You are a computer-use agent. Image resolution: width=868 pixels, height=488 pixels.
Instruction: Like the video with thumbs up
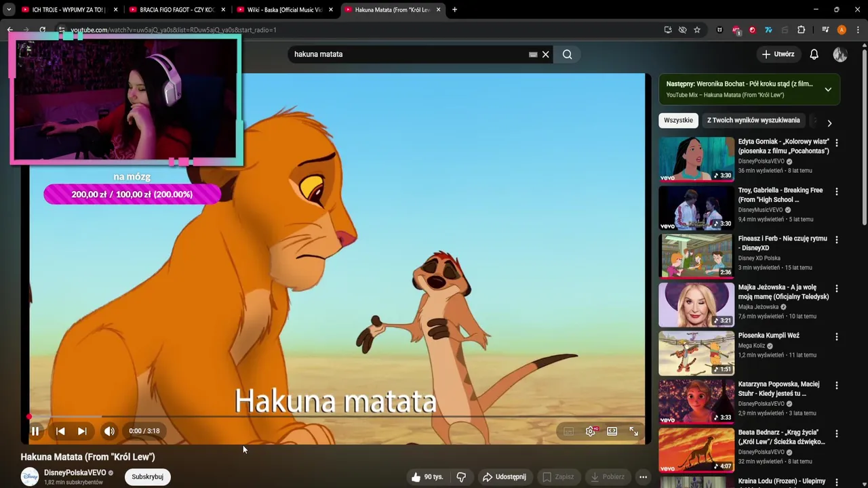[427, 477]
